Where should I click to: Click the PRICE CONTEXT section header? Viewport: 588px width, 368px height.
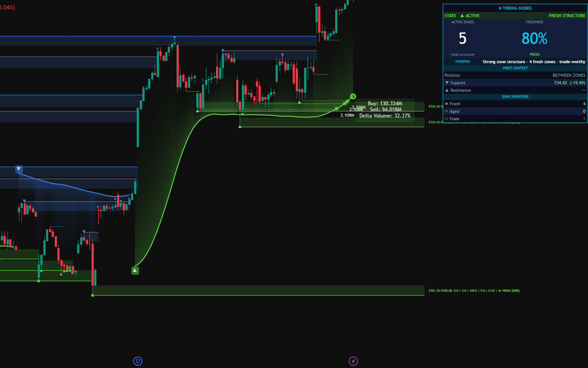click(x=515, y=68)
